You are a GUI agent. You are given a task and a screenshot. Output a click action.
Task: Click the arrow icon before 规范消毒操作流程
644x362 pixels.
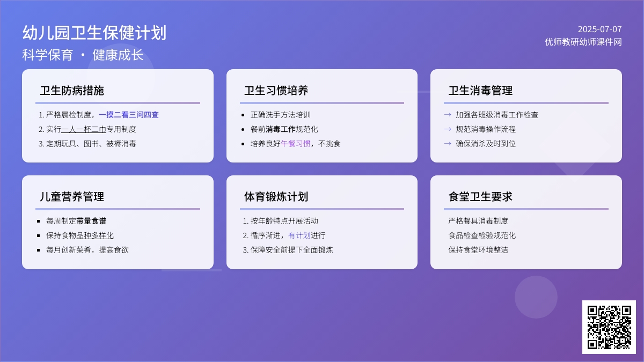click(448, 129)
